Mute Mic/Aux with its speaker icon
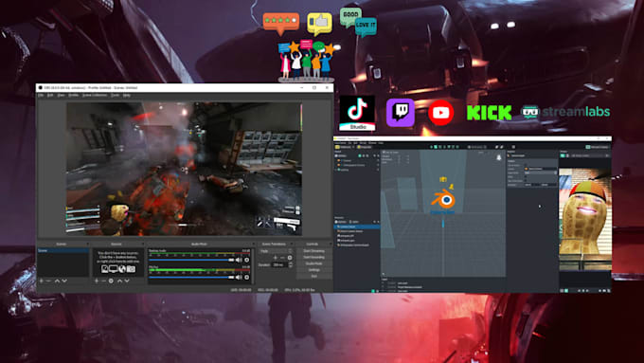644x363 pixels. coord(239,277)
